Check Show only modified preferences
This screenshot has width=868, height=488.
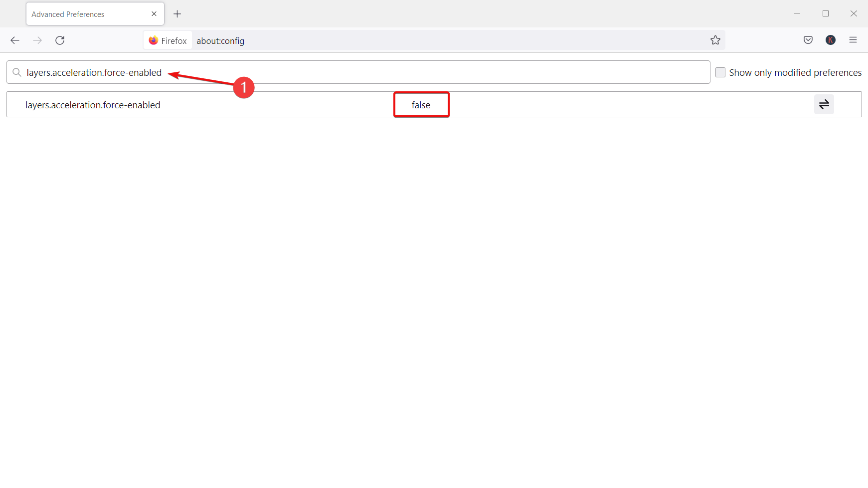pyautogui.click(x=720, y=72)
